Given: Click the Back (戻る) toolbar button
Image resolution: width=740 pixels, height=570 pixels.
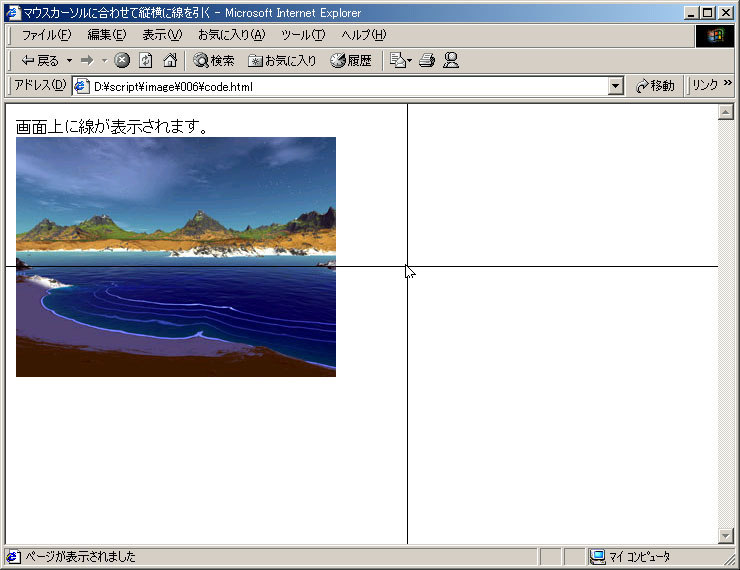Looking at the screenshot, I should pyautogui.click(x=40, y=60).
